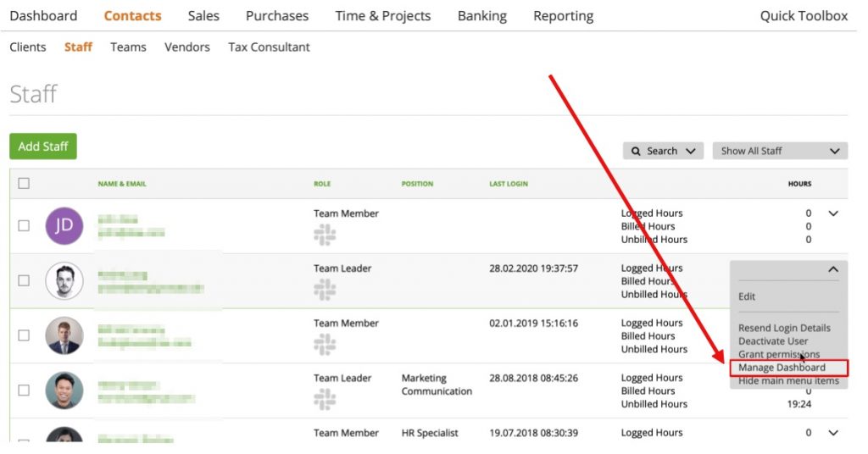
Task: Open the Sales main menu
Action: 203,16
